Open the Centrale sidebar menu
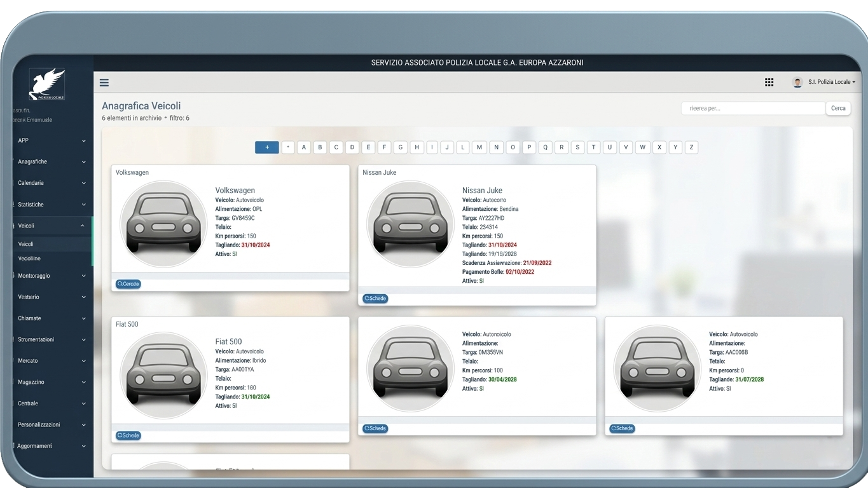This screenshot has width=868, height=488. coord(52,403)
